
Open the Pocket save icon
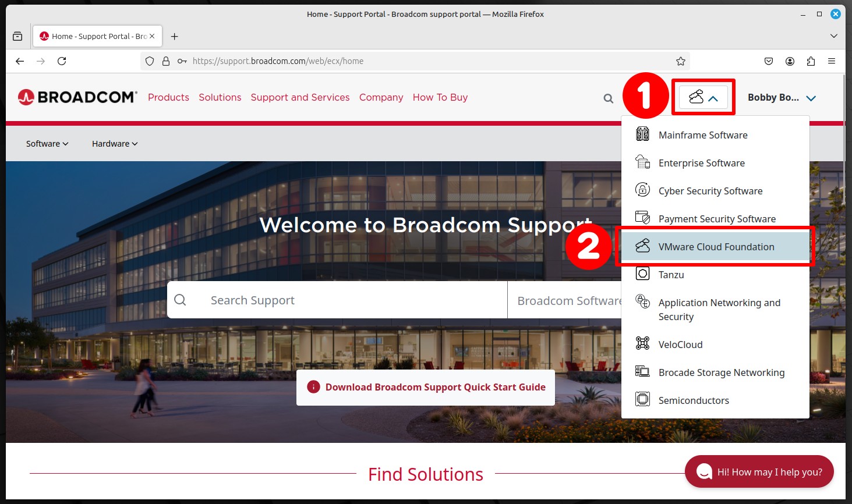tap(769, 61)
